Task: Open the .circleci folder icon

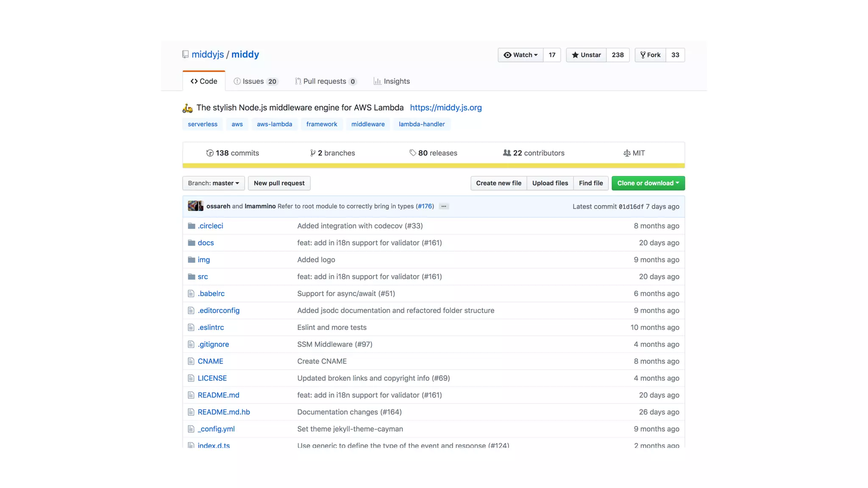Action: (192, 226)
